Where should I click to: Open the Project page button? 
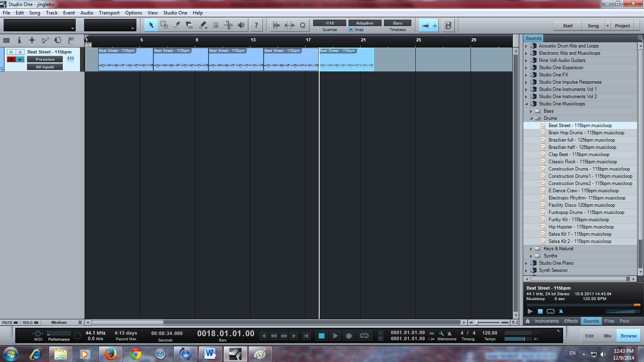[622, 26]
